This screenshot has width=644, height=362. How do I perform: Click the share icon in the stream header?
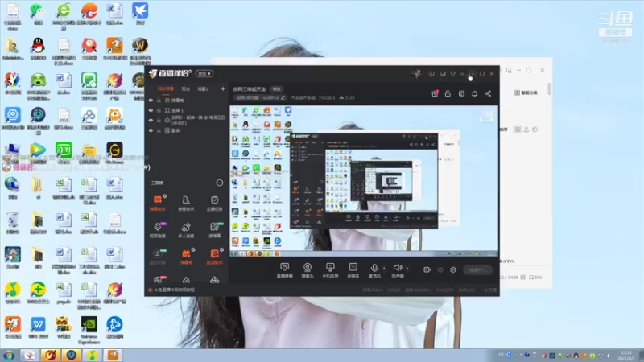[x=488, y=93]
